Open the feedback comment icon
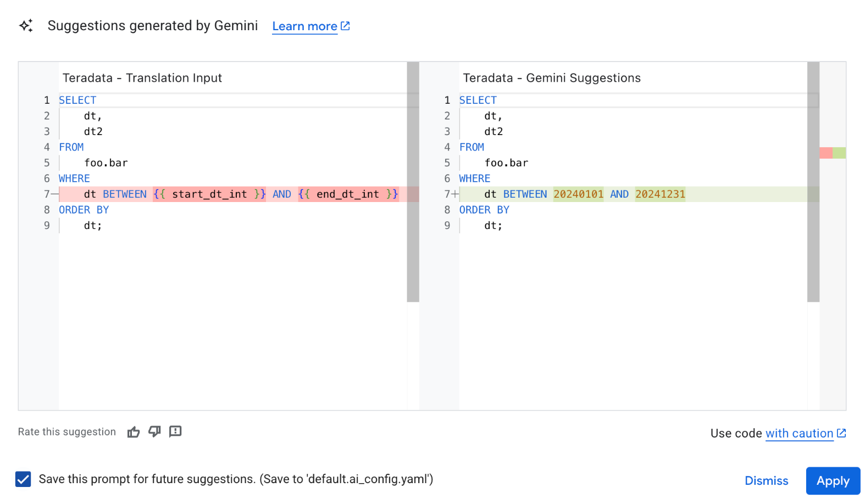The height and width of the screenshot is (504, 865). (x=175, y=432)
